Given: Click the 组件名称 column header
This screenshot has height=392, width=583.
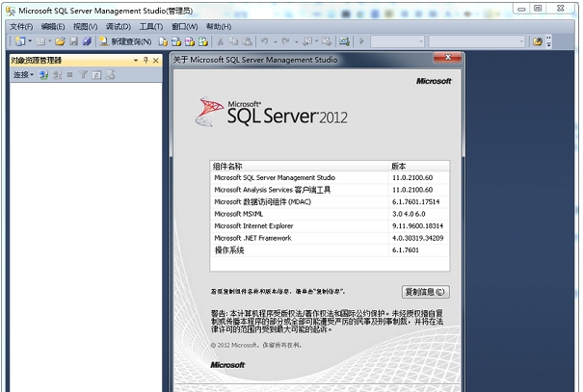Looking at the screenshot, I should (300, 166).
